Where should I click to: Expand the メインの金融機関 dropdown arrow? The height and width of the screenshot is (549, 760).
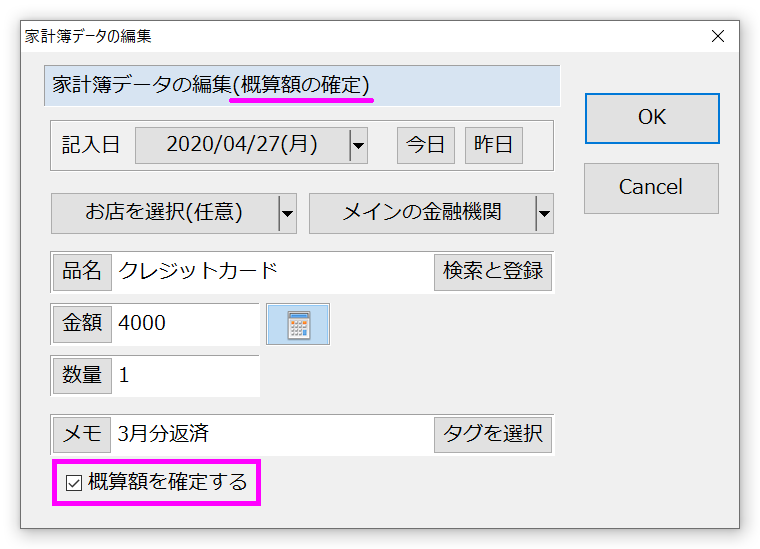pos(544,213)
